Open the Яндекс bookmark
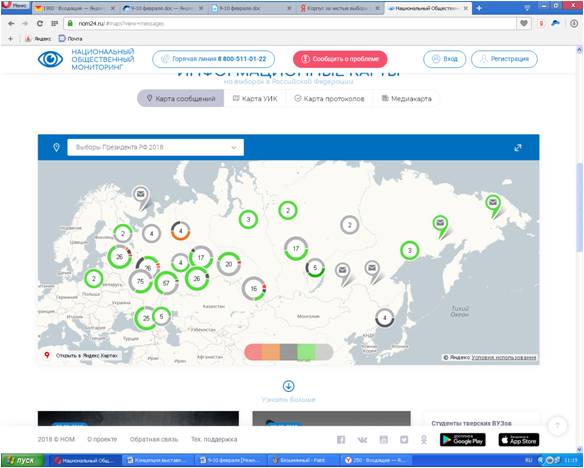 click(38, 38)
